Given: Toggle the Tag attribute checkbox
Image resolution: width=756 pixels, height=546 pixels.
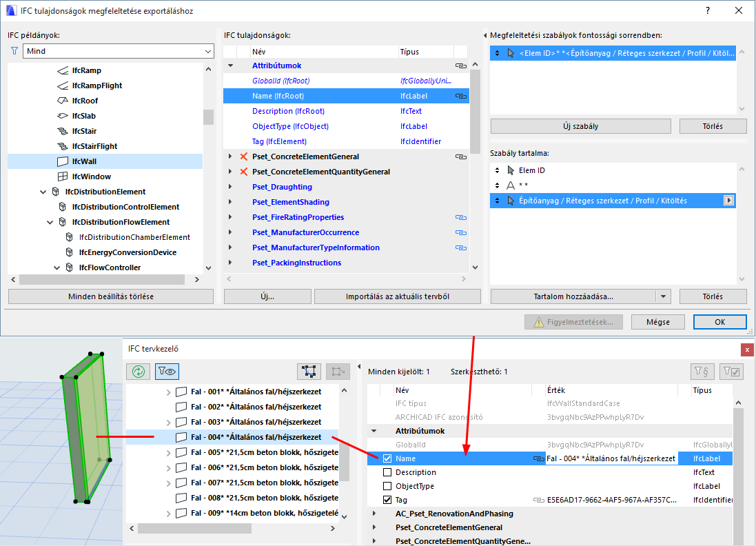Looking at the screenshot, I should point(387,500).
